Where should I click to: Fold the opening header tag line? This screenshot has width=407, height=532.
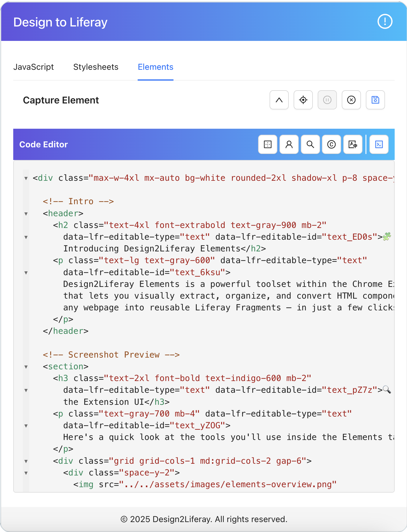click(26, 214)
